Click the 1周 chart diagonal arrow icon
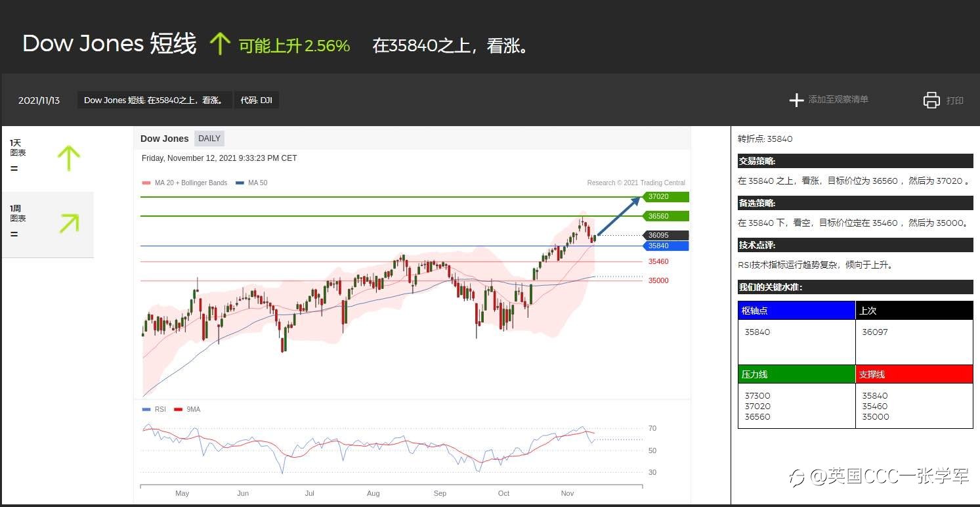 click(68, 223)
